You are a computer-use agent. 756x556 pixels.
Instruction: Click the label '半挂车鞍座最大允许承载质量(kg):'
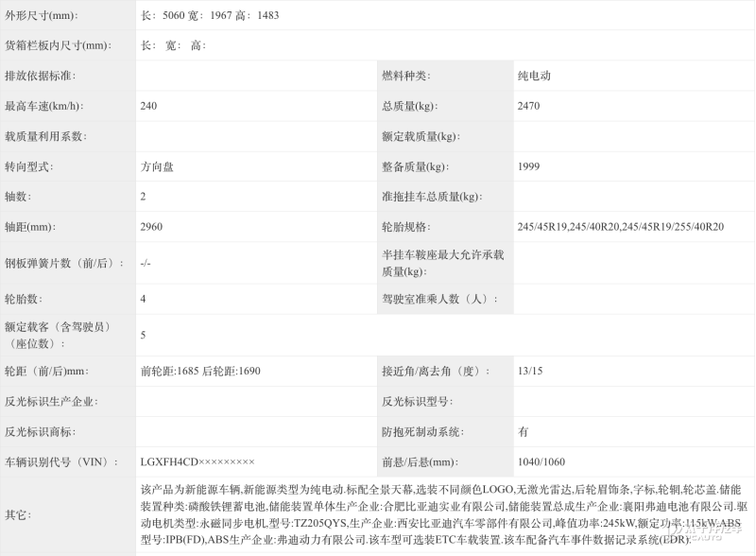pyautogui.click(x=442, y=264)
